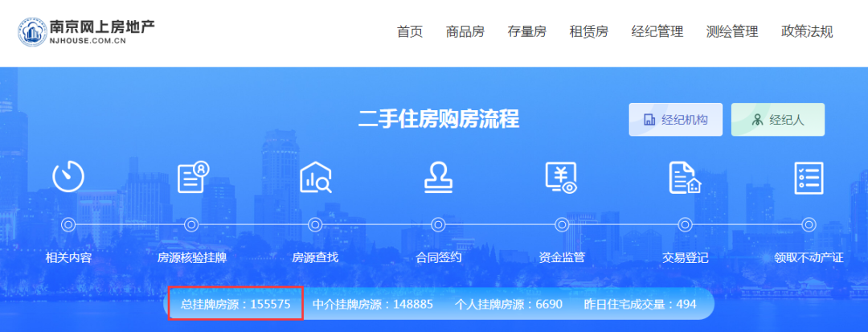Click the 经纪人 button
The height and width of the screenshot is (332, 868).
point(778,120)
